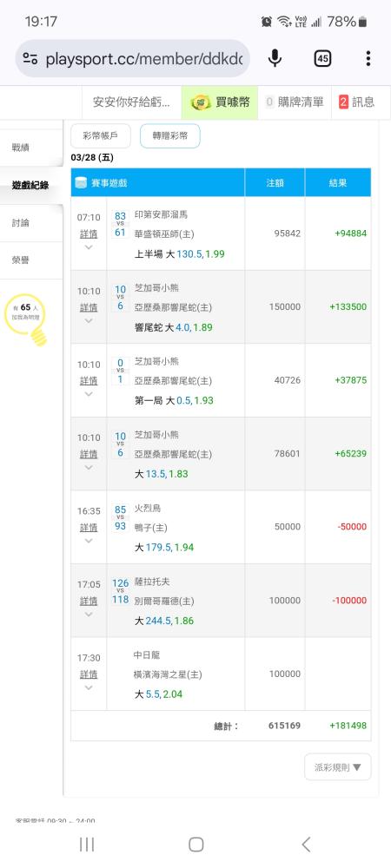Click the 轉贈彩幣 button

point(170,136)
